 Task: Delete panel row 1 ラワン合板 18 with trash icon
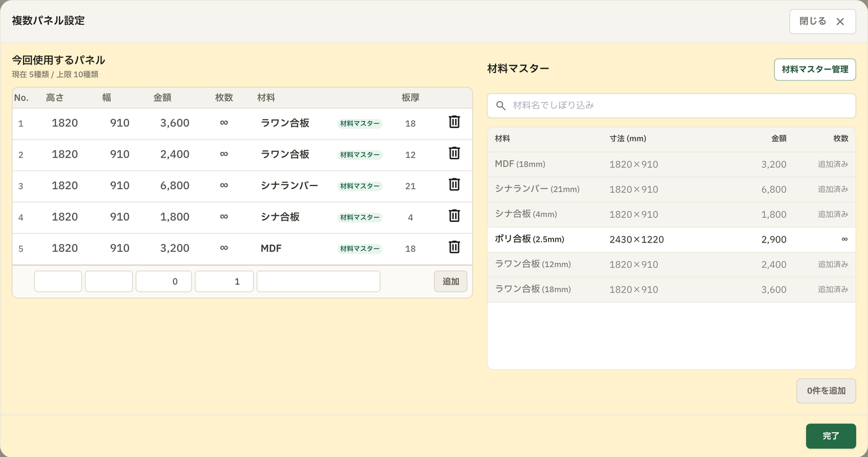(x=454, y=122)
